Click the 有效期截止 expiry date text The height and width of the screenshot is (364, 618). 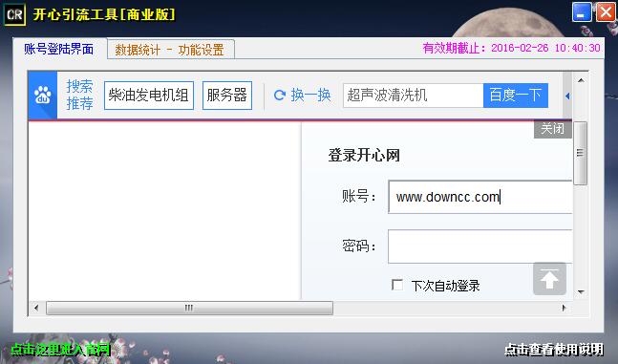pyautogui.click(x=512, y=48)
